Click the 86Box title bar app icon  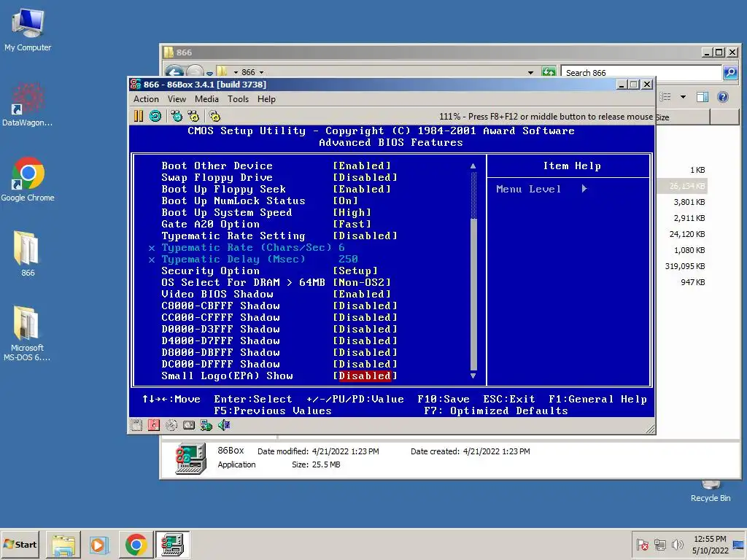pyautogui.click(x=135, y=85)
